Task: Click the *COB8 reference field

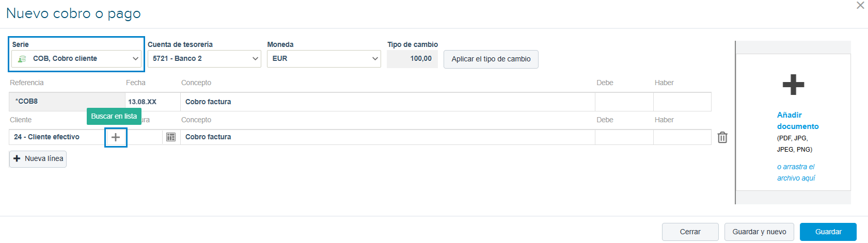Action: pyautogui.click(x=67, y=102)
